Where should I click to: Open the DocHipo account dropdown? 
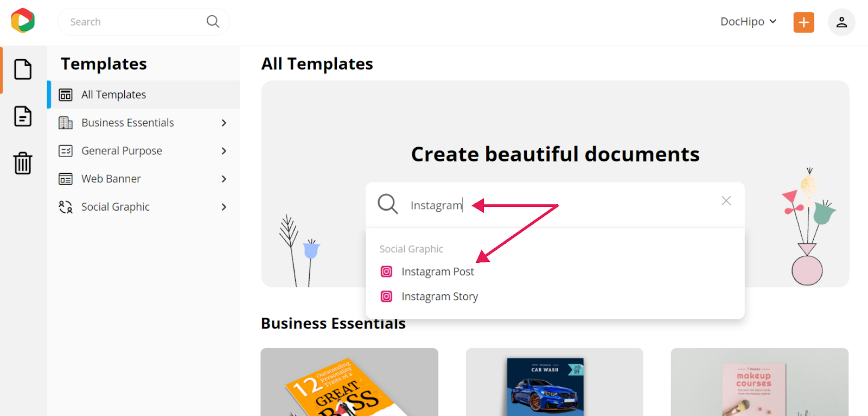tap(748, 22)
